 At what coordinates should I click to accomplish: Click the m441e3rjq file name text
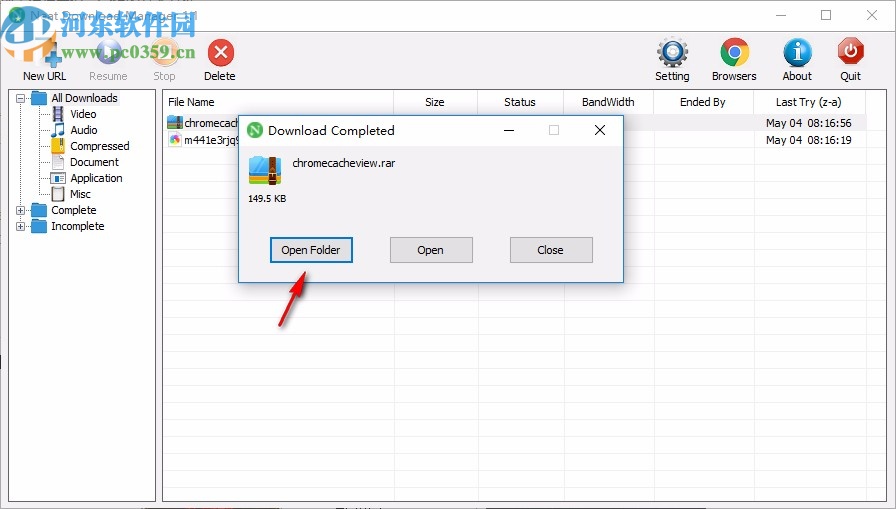click(x=211, y=140)
